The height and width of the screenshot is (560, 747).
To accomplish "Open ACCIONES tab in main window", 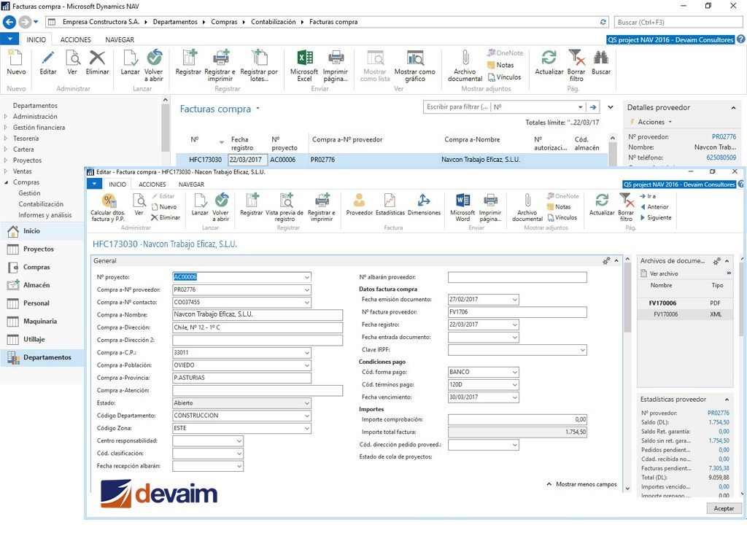I will [x=75, y=40].
